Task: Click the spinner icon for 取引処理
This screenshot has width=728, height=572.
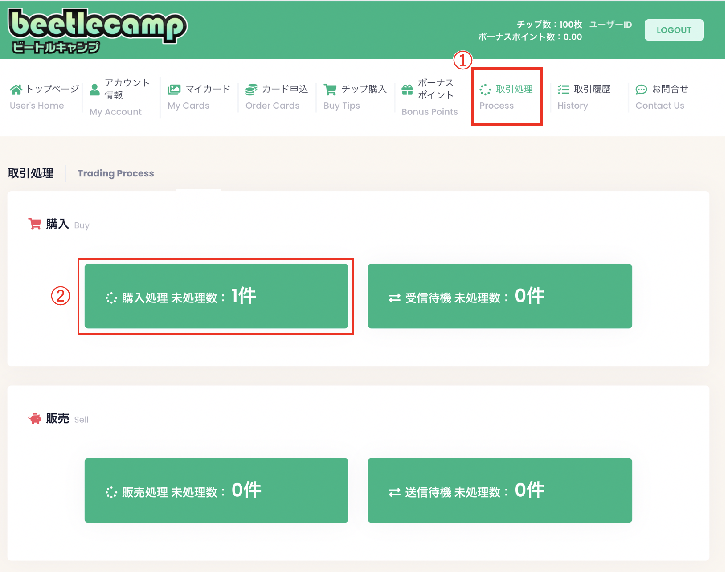Action: (x=485, y=90)
